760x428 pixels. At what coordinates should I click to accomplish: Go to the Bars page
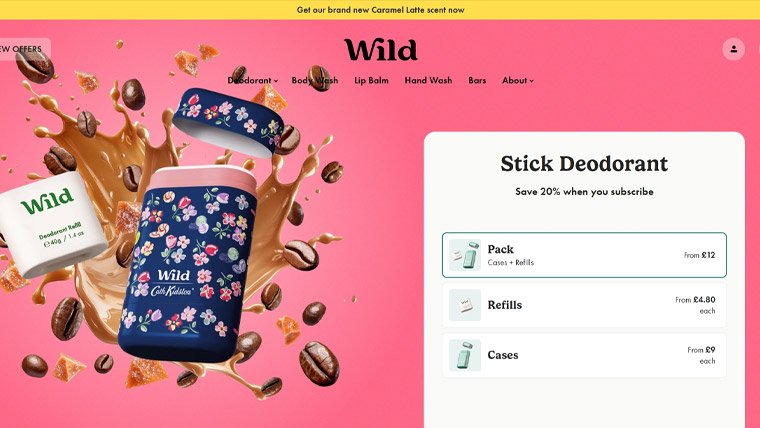click(477, 80)
